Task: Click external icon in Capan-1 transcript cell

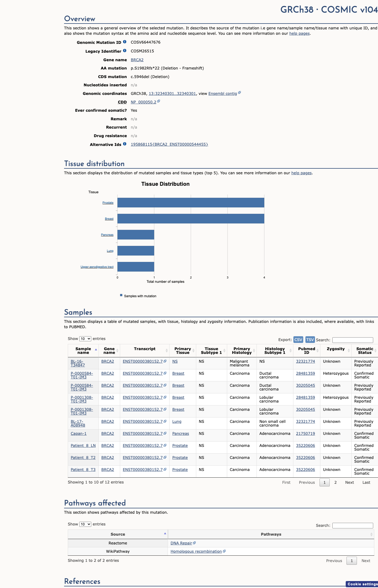Action: (x=165, y=433)
